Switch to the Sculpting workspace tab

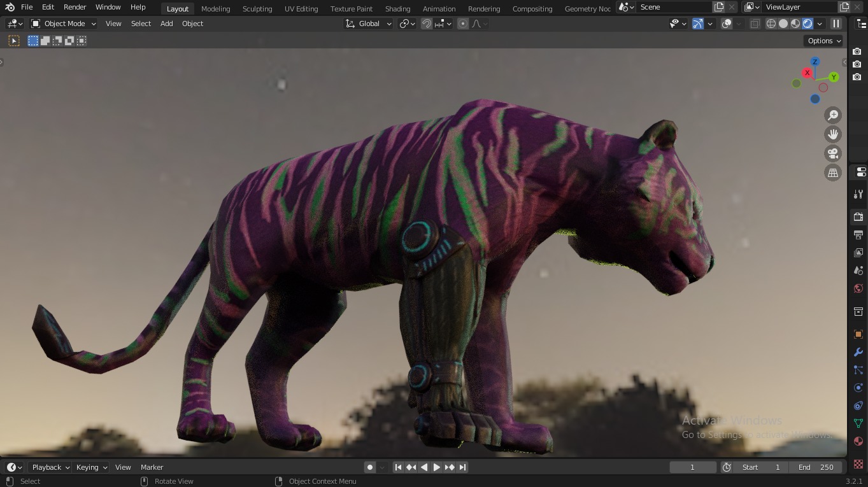[x=257, y=9]
